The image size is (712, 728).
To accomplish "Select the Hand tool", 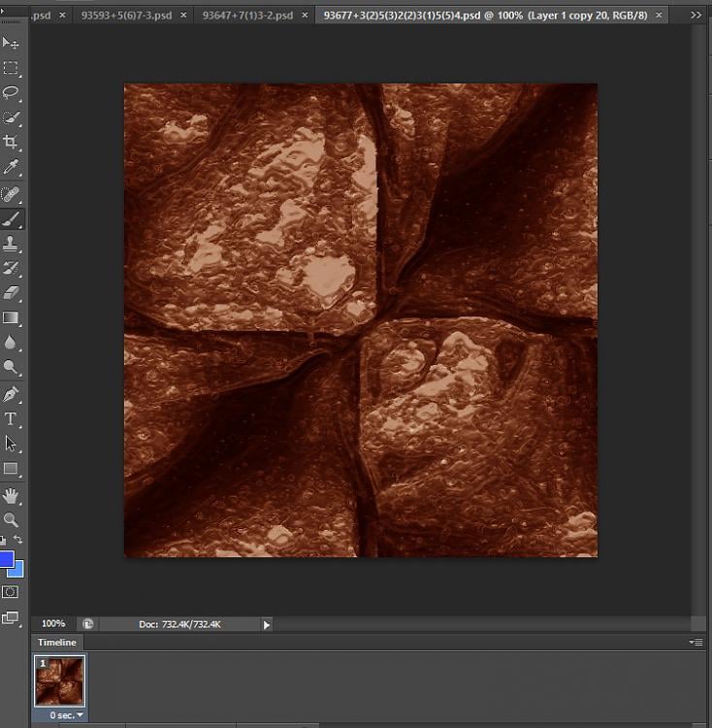I will pyautogui.click(x=11, y=495).
